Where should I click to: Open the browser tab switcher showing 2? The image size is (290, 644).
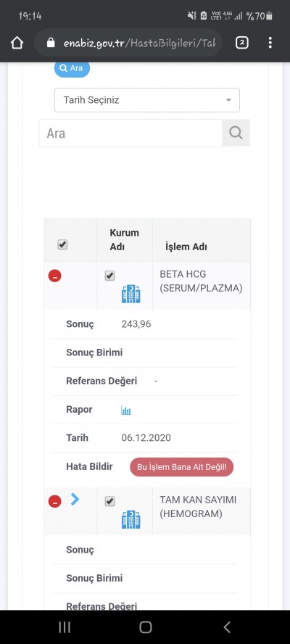tap(242, 43)
